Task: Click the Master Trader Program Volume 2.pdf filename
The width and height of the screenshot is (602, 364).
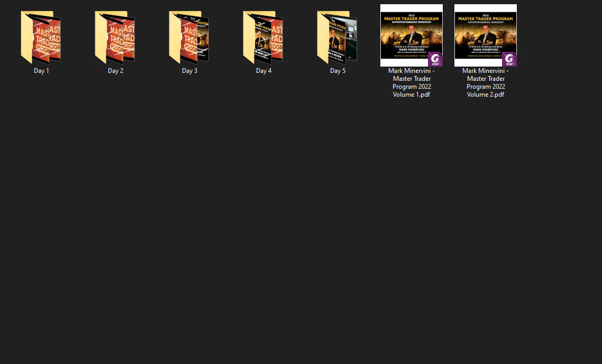Action: point(486,82)
